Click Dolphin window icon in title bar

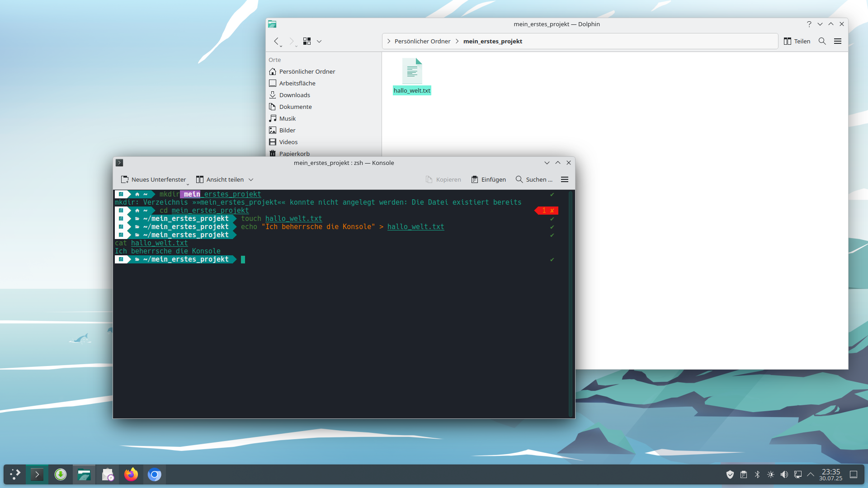[272, 24]
